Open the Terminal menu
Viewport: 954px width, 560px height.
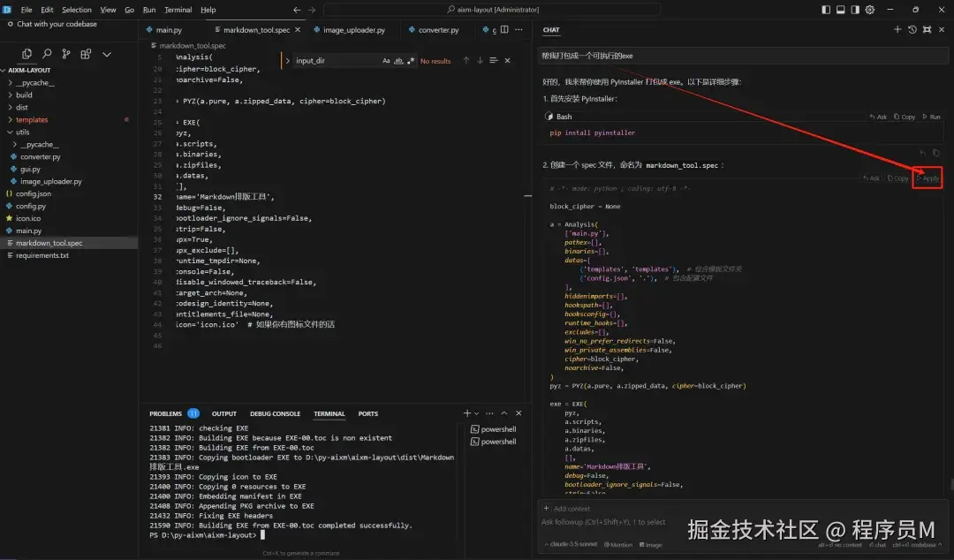click(178, 10)
